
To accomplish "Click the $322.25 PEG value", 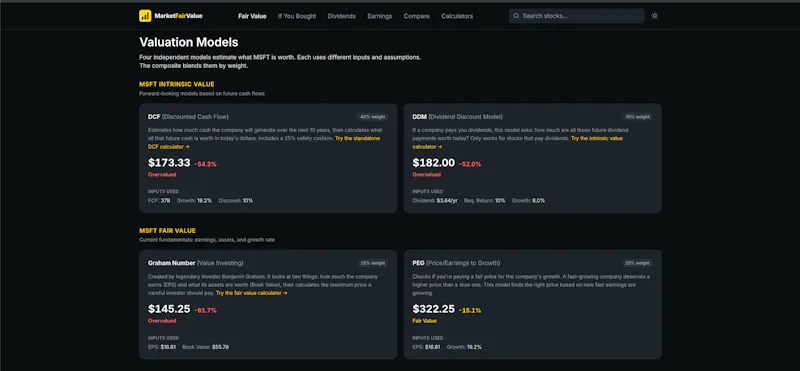I will [433, 309].
